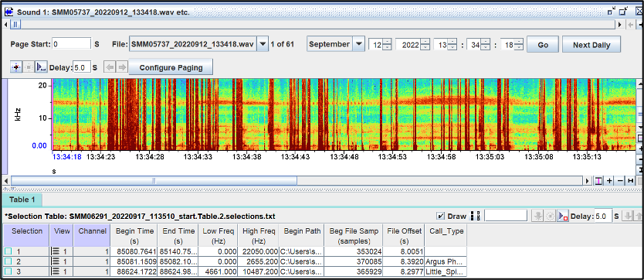644x280 pixels.
Task: Click the day spinner showing 12
Action: pos(381,44)
